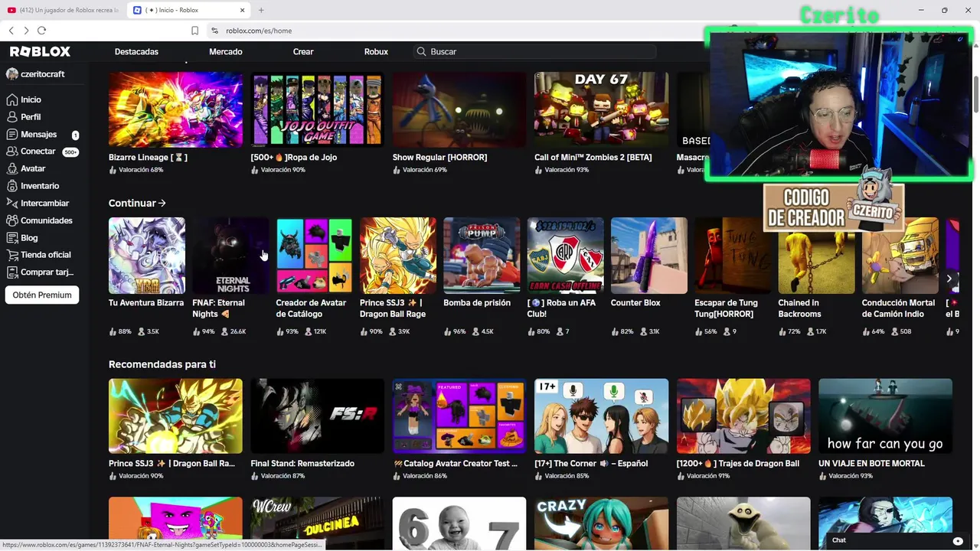Switch to the YouTube browser tab
Screen dimensions: 980x551
pos(63,10)
